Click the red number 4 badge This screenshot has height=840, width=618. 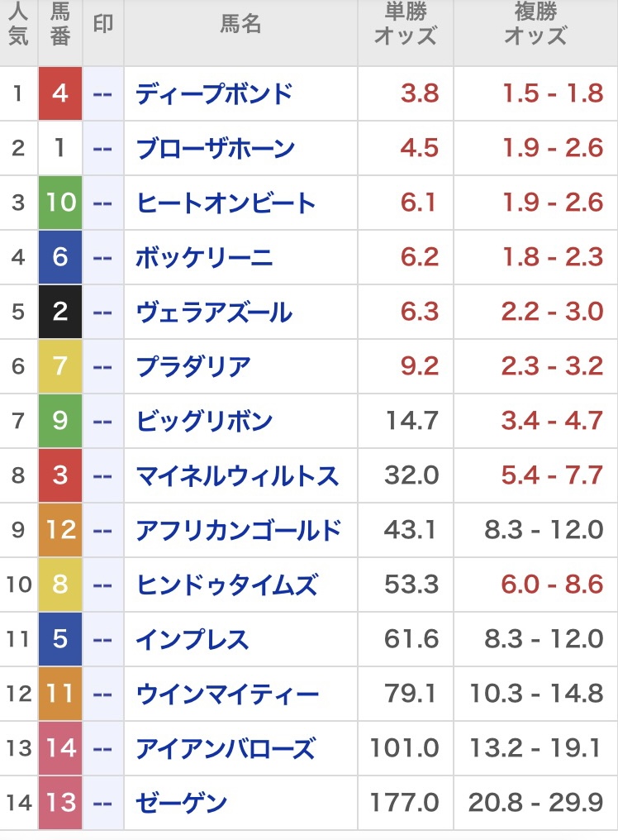pyautogui.click(x=60, y=93)
